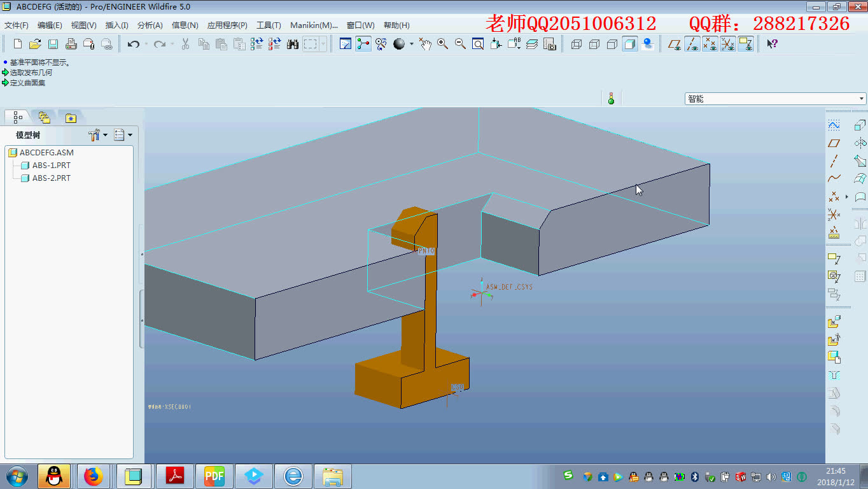Open the 分析(A) menu
The image size is (868, 489).
[x=150, y=25]
